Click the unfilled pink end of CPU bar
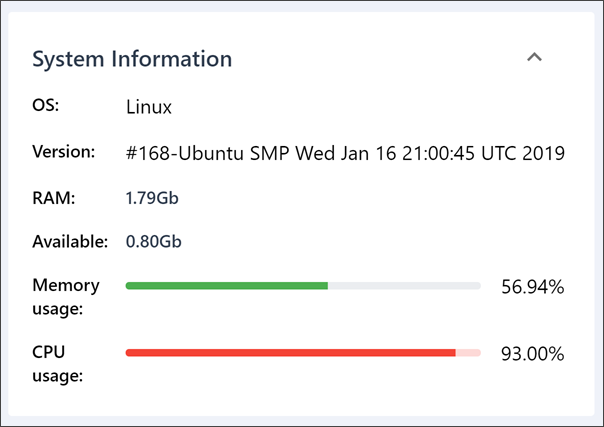 [x=468, y=352]
